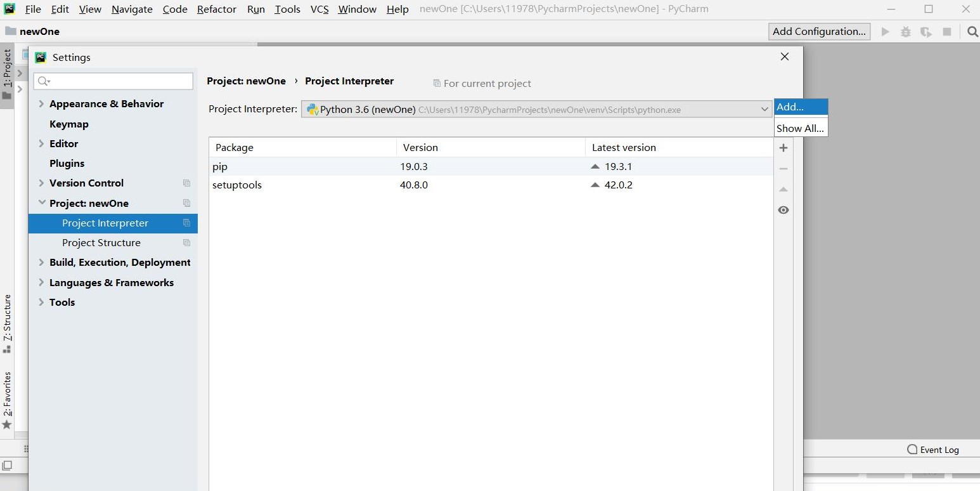The height and width of the screenshot is (491, 980).
Task: Click Project: newOne breadcrumb link
Action: coord(246,81)
